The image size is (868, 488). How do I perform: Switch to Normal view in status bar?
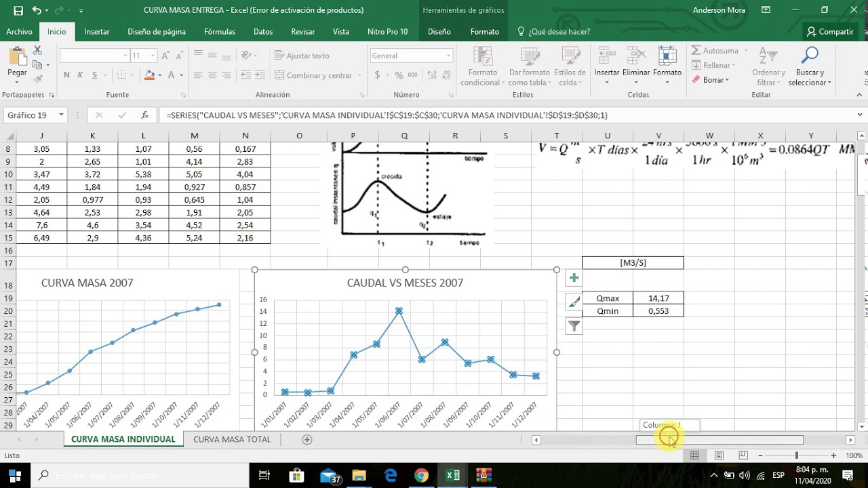[694, 455]
